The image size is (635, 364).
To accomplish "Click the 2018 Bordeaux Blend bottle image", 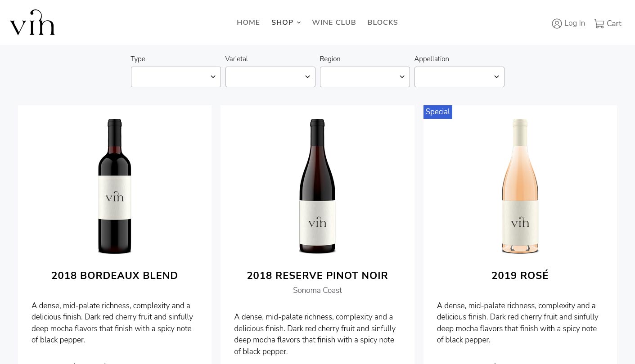I will click(x=115, y=186).
